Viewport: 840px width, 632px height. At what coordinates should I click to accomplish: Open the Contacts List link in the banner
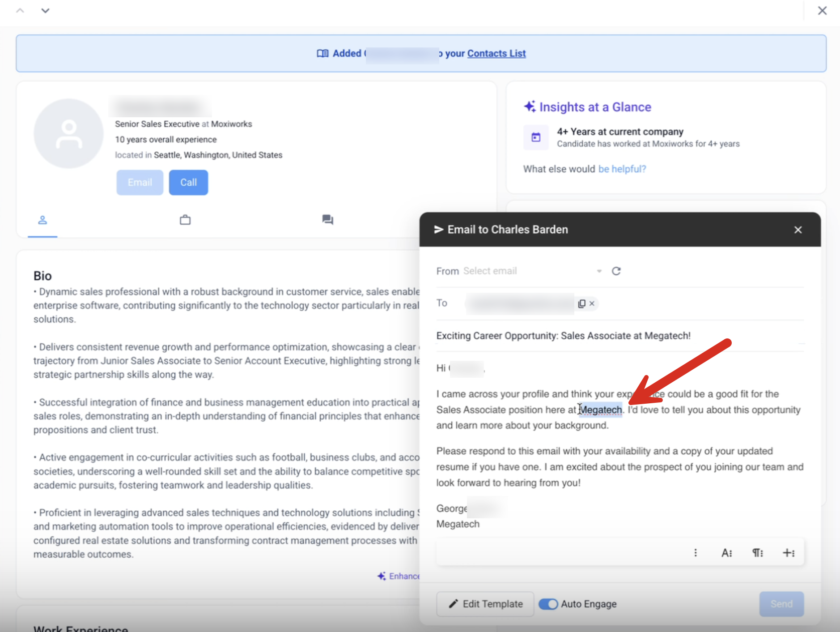tap(496, 53)
